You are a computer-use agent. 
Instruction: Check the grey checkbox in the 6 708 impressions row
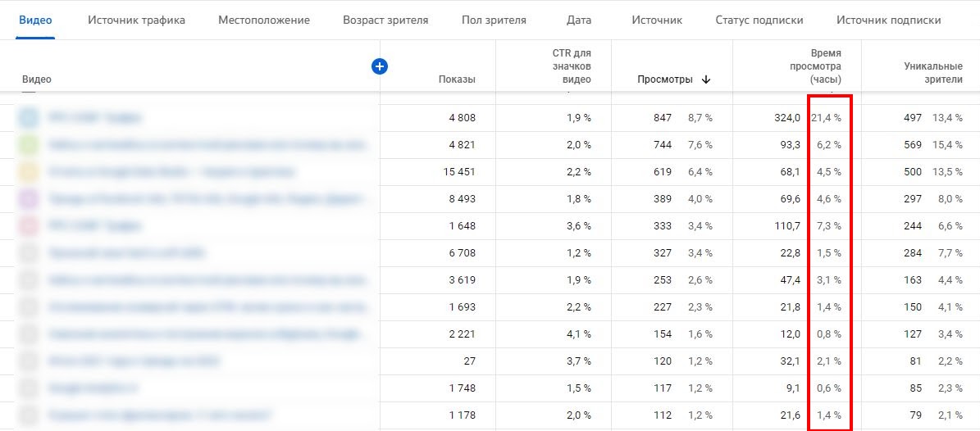(29, 253)
